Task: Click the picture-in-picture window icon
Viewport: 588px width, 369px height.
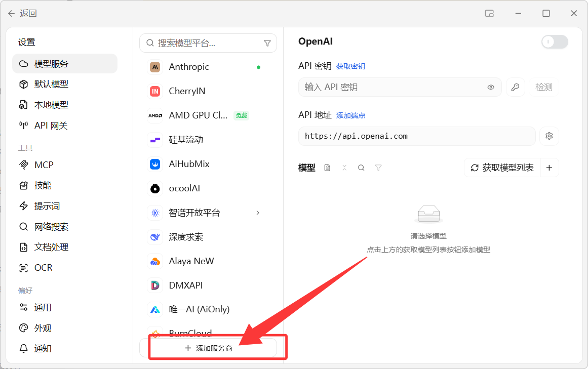Action: click(489, 14)
